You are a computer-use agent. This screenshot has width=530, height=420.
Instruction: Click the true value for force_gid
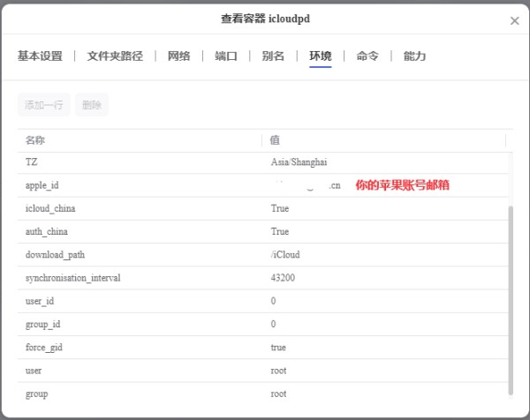tap(278, 348)
